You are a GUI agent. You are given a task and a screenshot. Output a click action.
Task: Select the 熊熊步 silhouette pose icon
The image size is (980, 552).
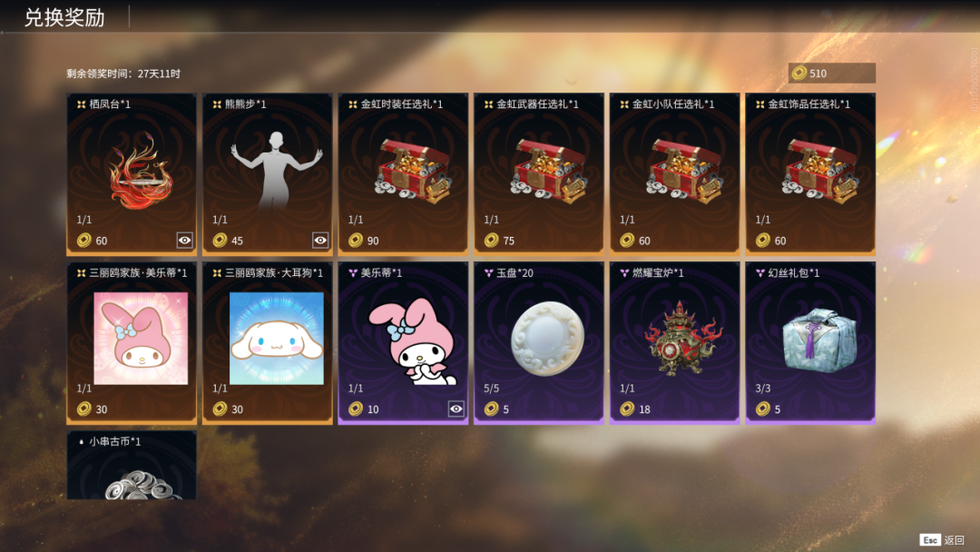276,170
